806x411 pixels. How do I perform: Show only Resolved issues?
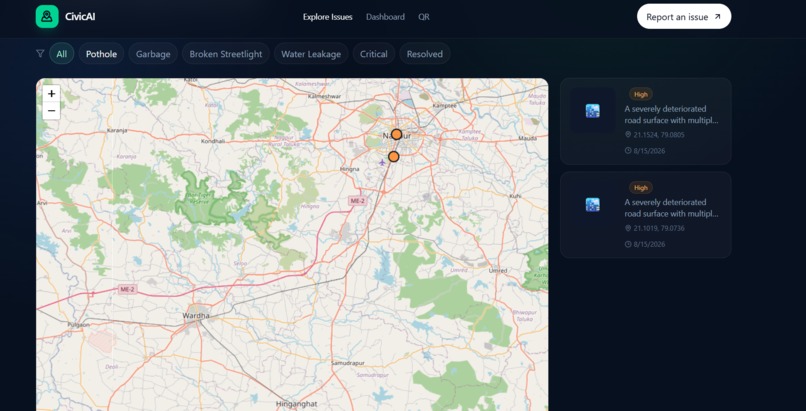[425, 53]
